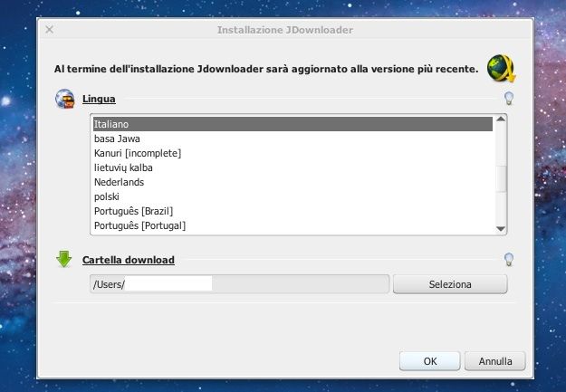Choose basa Jawa from the language list
Image resolution: width=566 pixels, height=392 pixels.
click(293, 139)
